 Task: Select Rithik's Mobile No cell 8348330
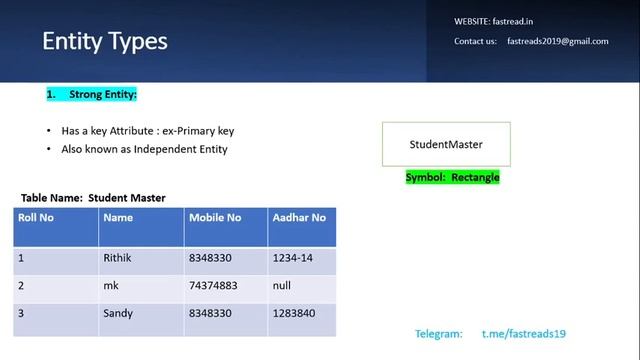pyautogui.click(x=226, y=261)
